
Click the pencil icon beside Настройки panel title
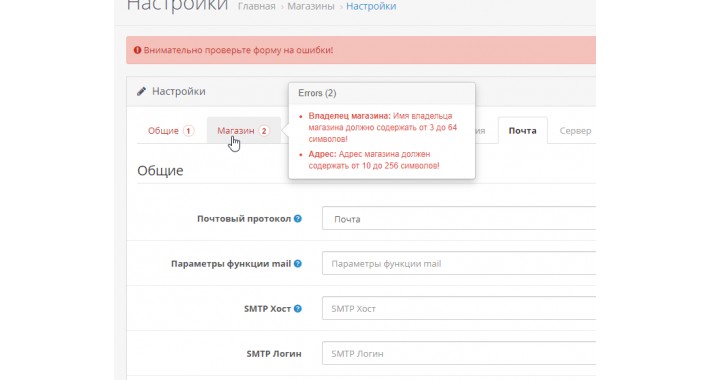(x=141, y=91)
